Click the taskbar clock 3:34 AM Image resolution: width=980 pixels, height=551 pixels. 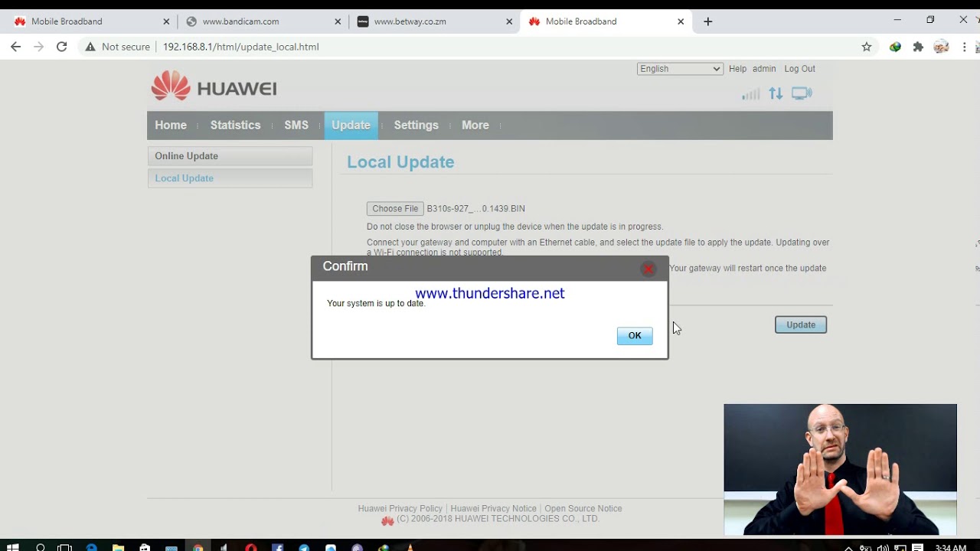point(950,547)
